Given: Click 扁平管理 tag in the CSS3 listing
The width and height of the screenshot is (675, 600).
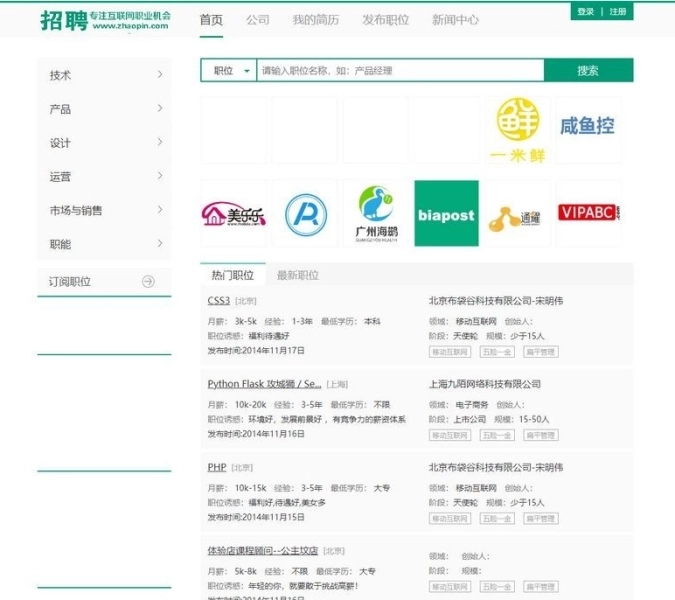Looking at the screenshot, I should point(541,352).
